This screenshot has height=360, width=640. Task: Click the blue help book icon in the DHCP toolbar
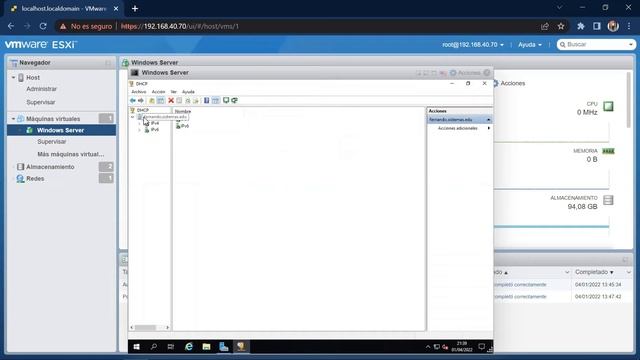[x=207, y=100]
